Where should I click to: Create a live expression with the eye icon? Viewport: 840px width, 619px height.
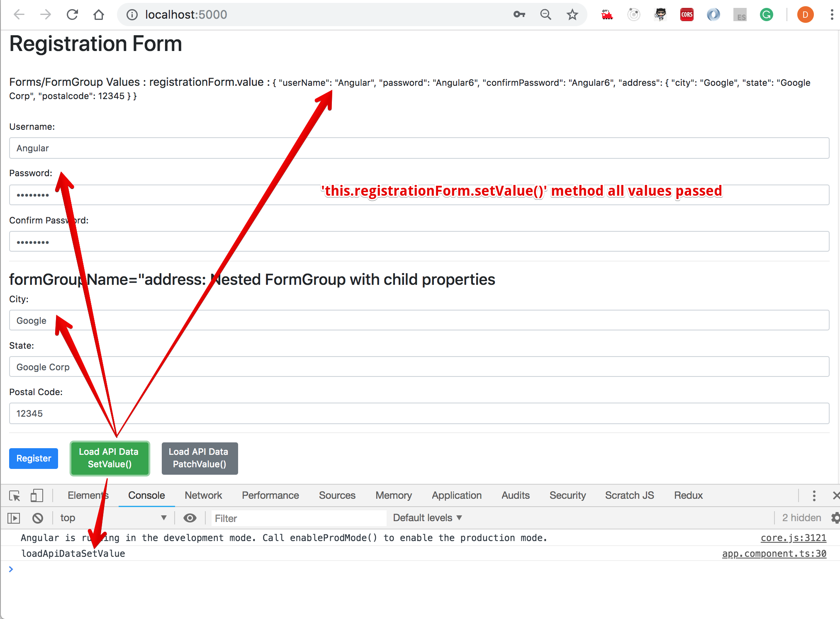click(x=190, y=518)
